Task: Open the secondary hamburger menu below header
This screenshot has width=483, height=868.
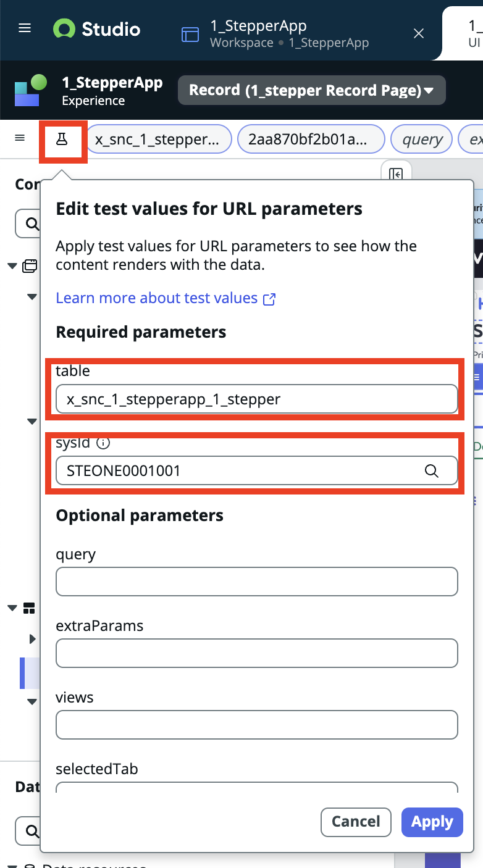Action: [x=20, y=138]
